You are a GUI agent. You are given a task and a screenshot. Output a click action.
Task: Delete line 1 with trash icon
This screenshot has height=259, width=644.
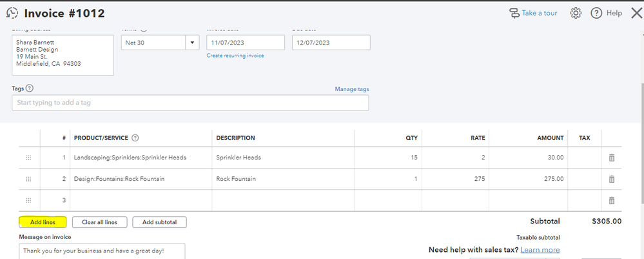(612, 158)
